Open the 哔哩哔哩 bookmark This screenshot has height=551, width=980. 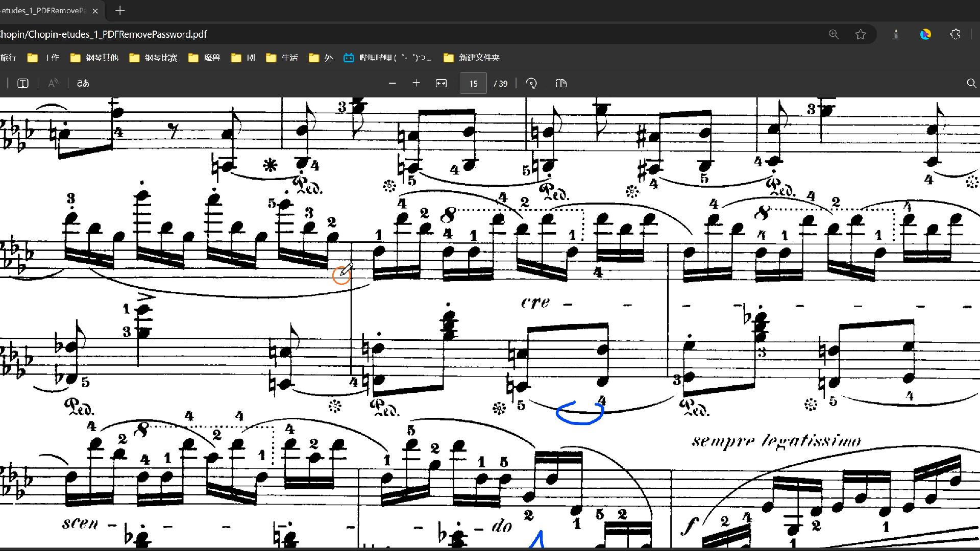tap(388, 58)
